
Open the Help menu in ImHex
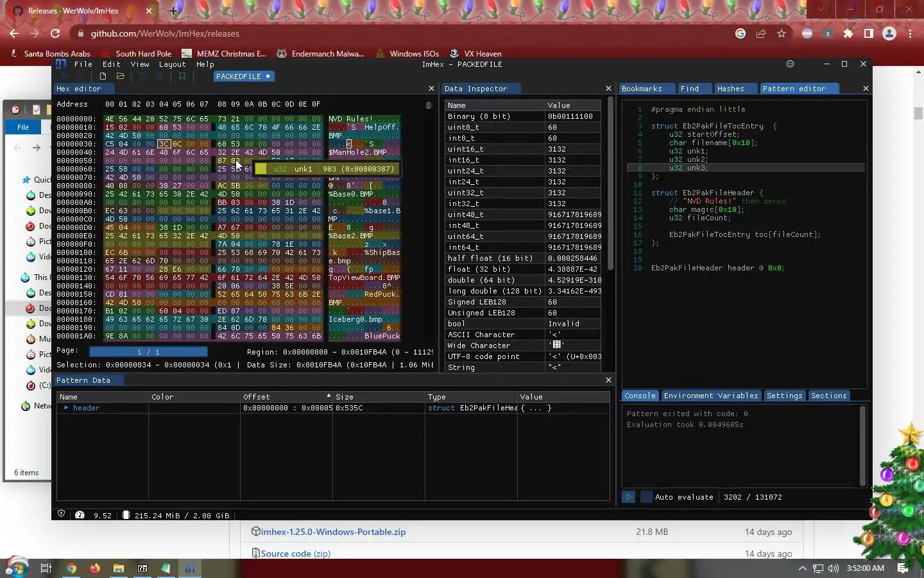coord(205,64)
